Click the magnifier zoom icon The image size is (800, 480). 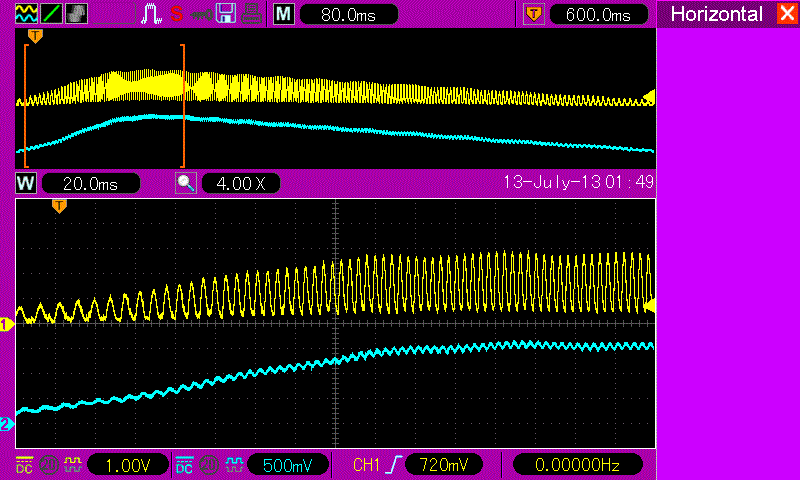click(186, 183)
